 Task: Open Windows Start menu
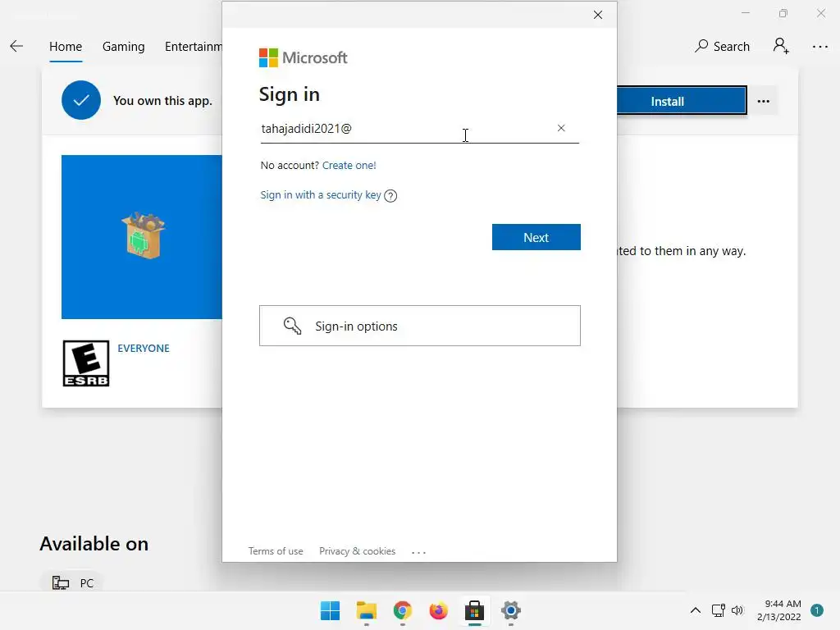[x=330, y=610]
